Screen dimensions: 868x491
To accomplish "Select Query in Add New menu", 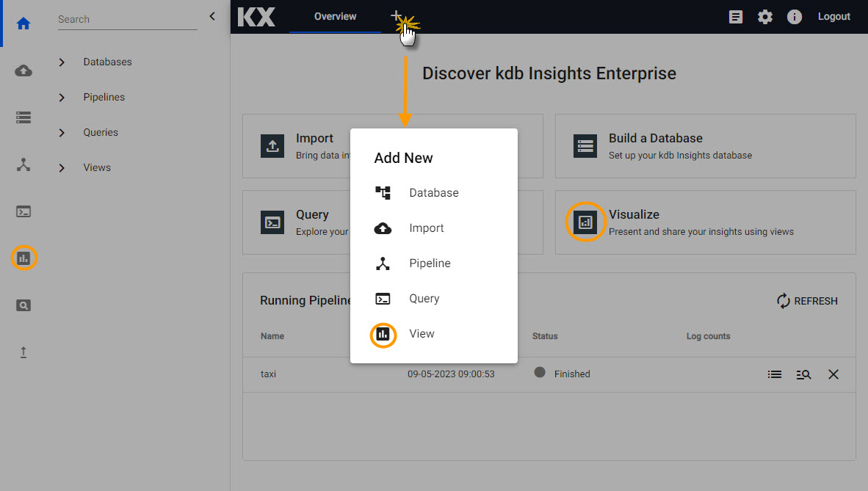I will click(434, 299).
